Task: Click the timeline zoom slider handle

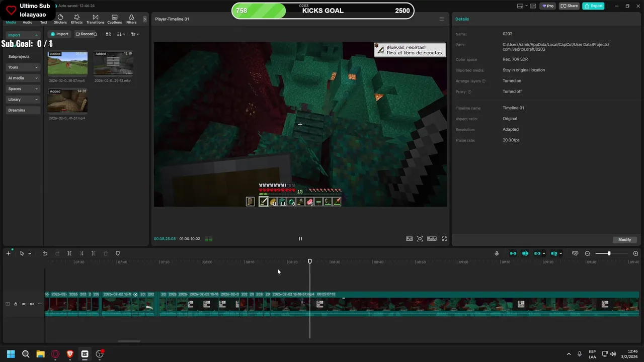Action: [x=609, y=253]
